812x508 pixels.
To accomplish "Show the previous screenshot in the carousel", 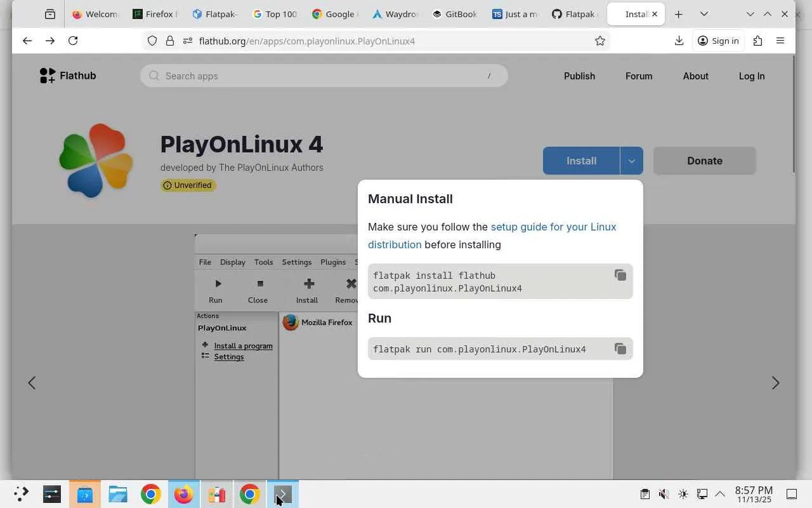I will (x=32, y=383).
